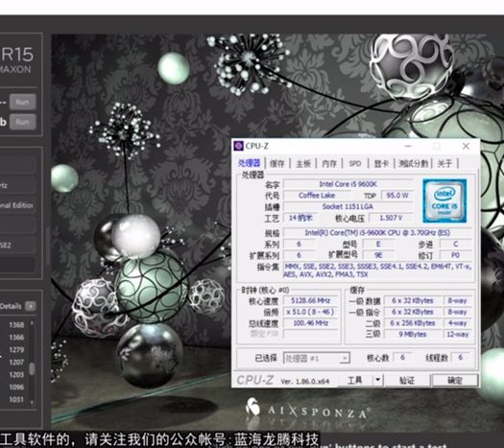Select the 1207 score row in ranking
504x448 pixels.
click(16, 363)
